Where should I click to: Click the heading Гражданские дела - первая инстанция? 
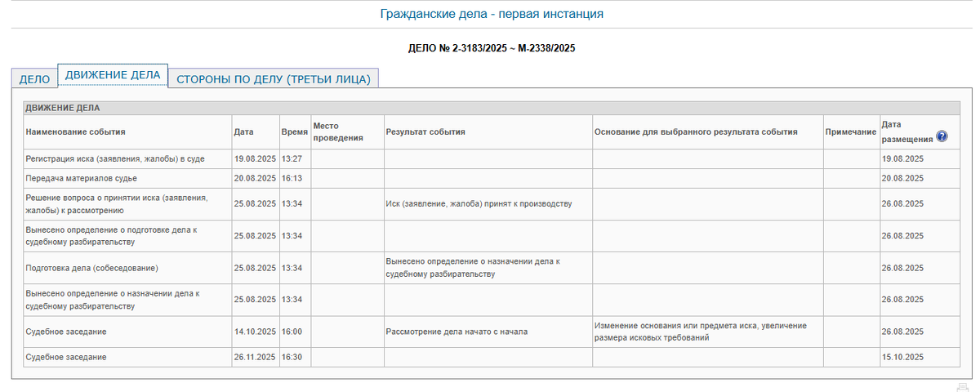492,14
